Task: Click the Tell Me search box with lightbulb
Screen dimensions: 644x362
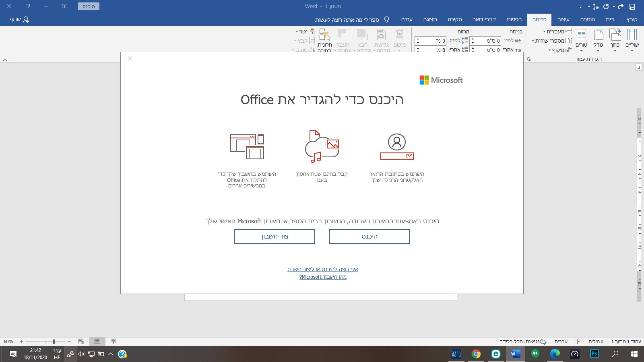Action: tap(352, 19)
